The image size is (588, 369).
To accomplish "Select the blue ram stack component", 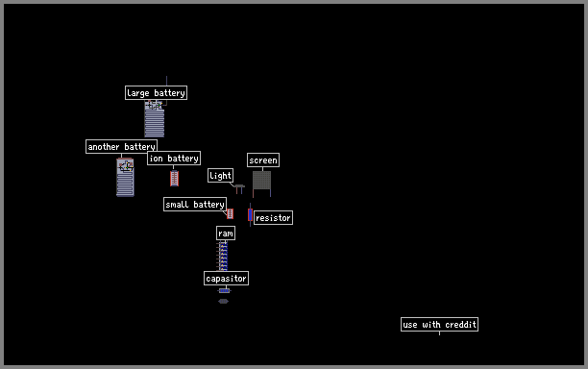I will click(x=222, y=257).
